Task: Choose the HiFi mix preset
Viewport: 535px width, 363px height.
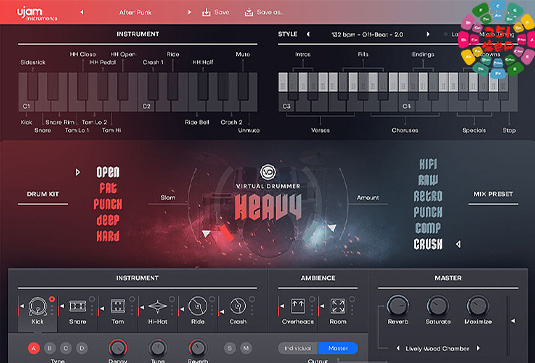Action: point(428,164)
